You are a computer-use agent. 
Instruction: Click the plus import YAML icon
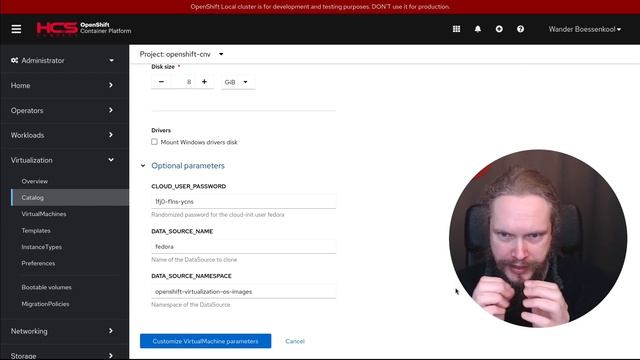click(499, 29)
